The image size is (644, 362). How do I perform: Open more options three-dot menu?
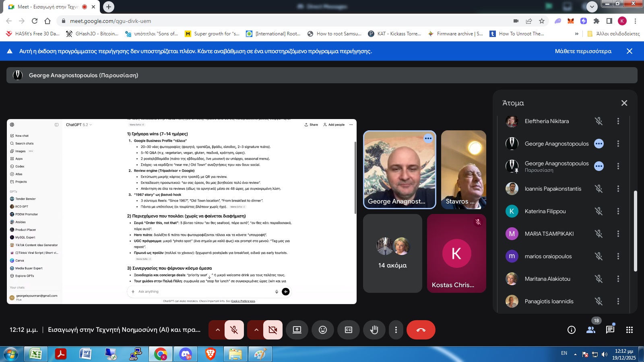396,330
